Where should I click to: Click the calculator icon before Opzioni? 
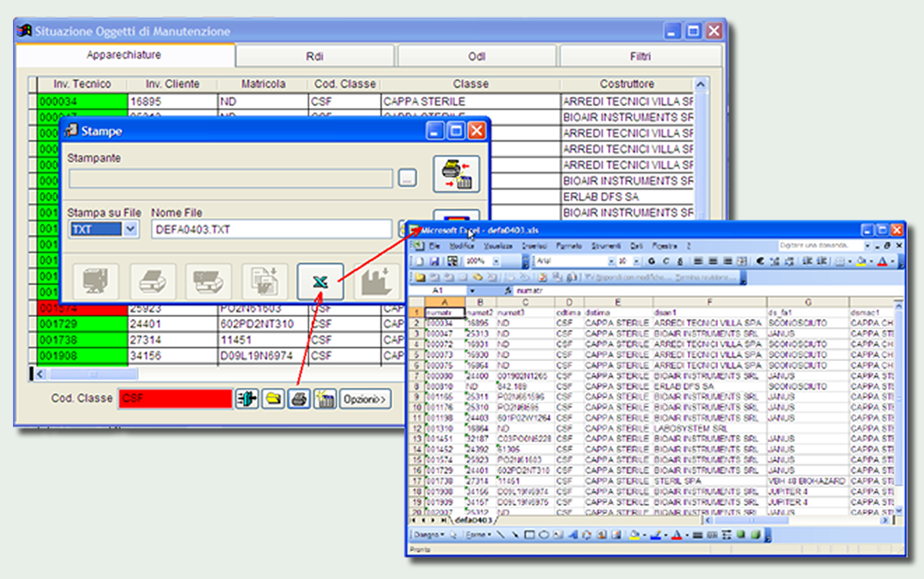(325, 399)
